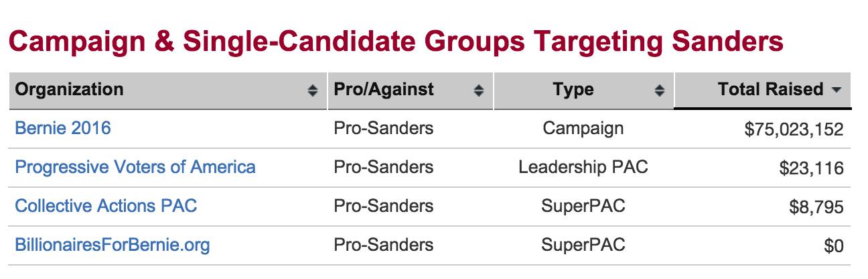Click the $8,795 total raised cell
The image size is (868, 279).
point(816,207)
